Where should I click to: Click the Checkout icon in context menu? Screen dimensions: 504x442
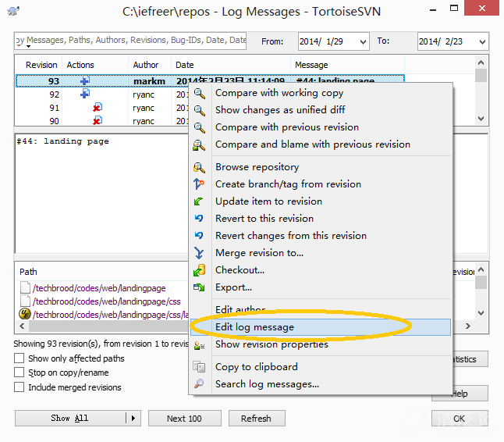[x=200, y=270]
